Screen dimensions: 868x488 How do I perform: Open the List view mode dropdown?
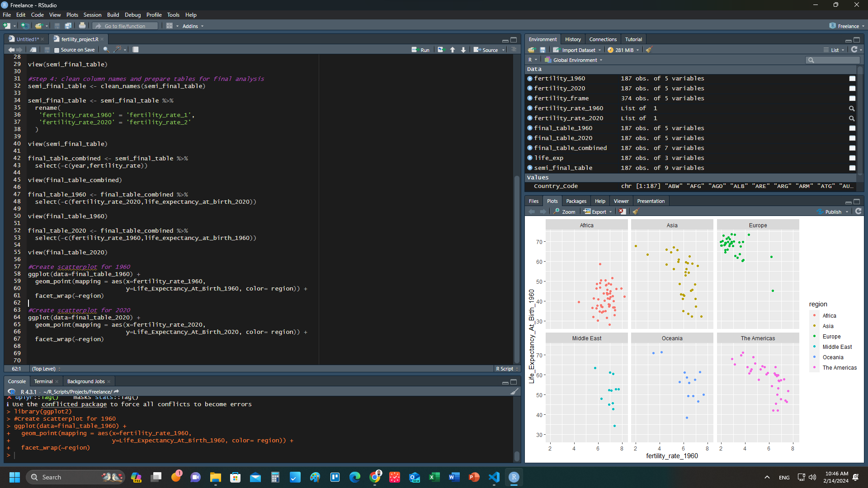coord(834,50)
